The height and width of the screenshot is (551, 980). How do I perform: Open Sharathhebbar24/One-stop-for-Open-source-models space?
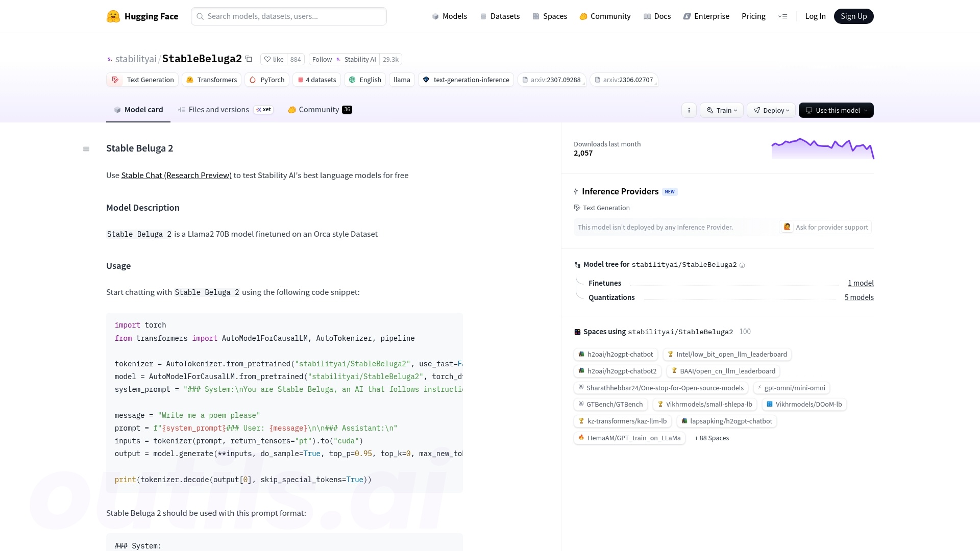(660, 388)
